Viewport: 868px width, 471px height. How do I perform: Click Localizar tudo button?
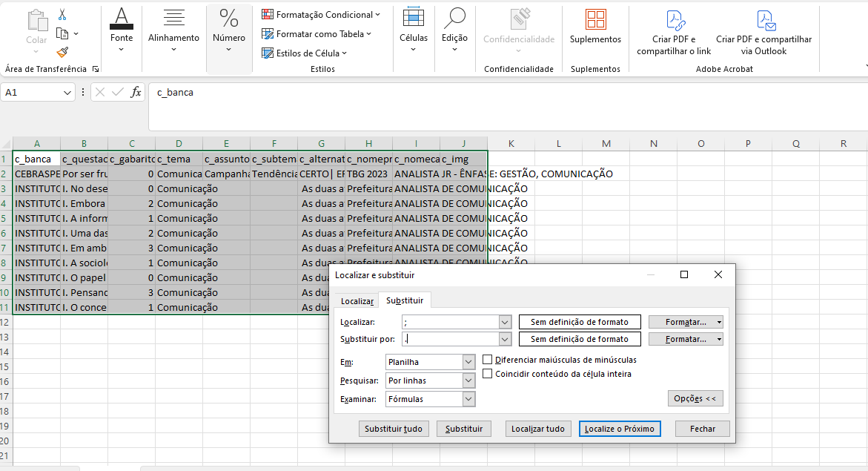point(538,429)
